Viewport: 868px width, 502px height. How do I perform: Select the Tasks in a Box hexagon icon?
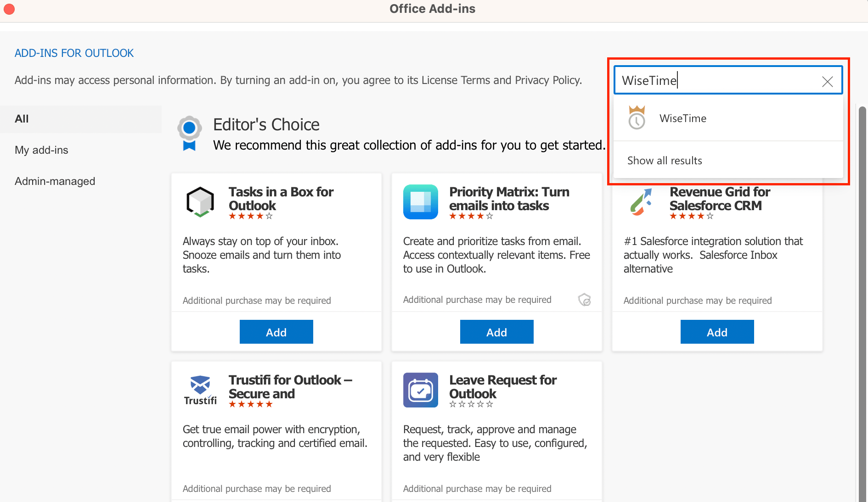[200, 202]
